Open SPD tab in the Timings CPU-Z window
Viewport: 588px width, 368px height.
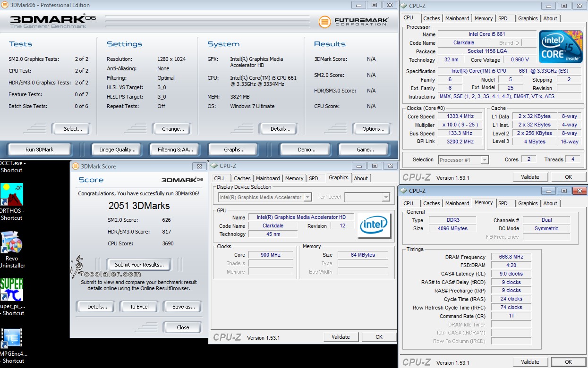click(503, 203)
